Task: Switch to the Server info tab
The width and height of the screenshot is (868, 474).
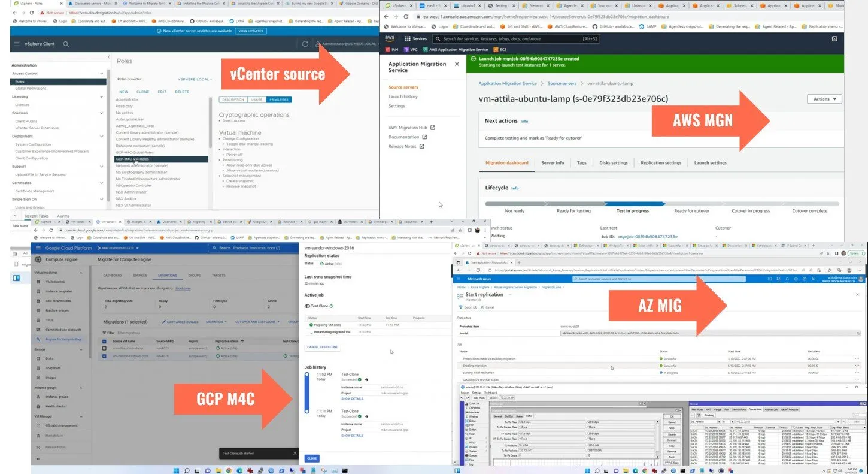Action: 553,163
